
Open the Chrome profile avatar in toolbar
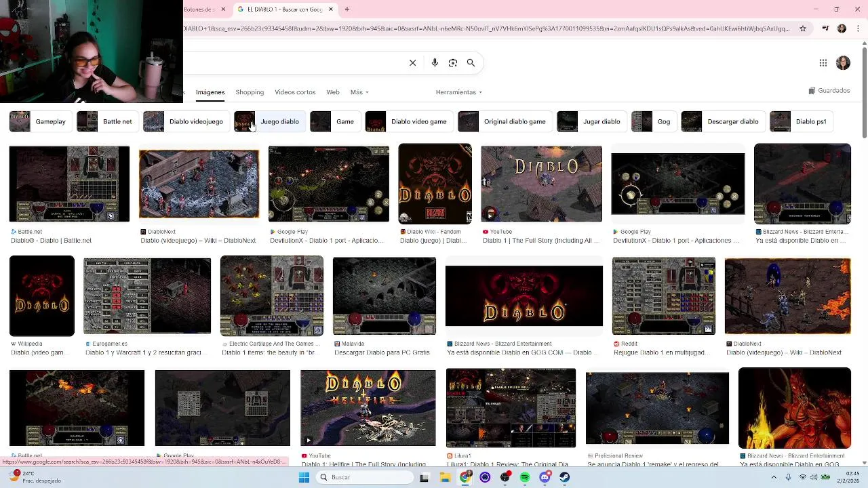tap(842, 28)
